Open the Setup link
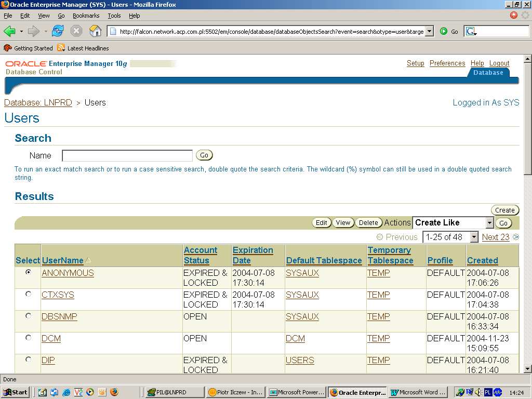 415,63
